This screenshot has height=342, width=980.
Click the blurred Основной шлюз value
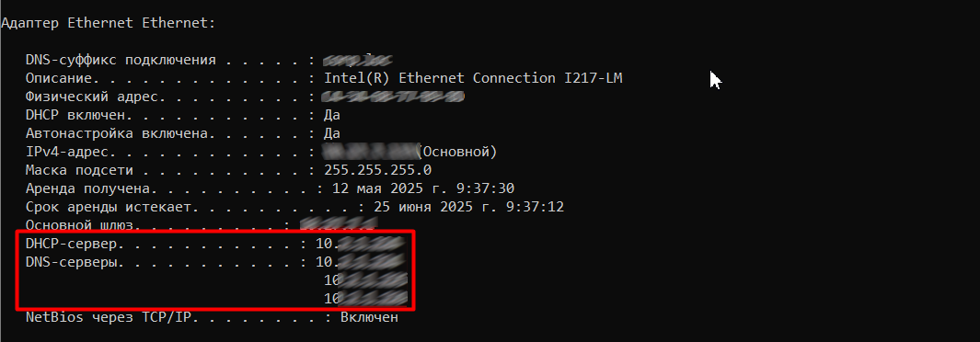338,222
